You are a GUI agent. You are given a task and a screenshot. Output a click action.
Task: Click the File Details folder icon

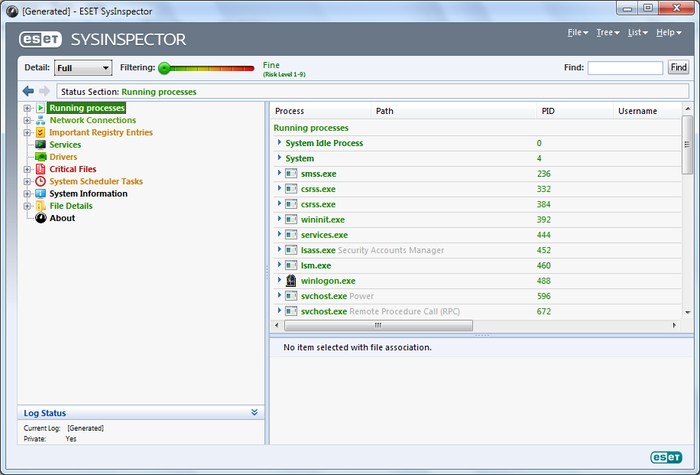(x=41, y=206)
